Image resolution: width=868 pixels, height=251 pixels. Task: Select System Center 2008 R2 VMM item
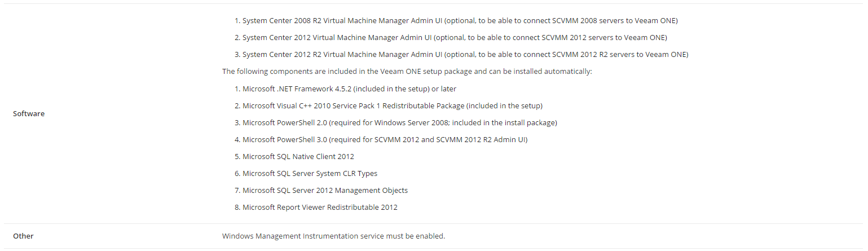point(460,21)
